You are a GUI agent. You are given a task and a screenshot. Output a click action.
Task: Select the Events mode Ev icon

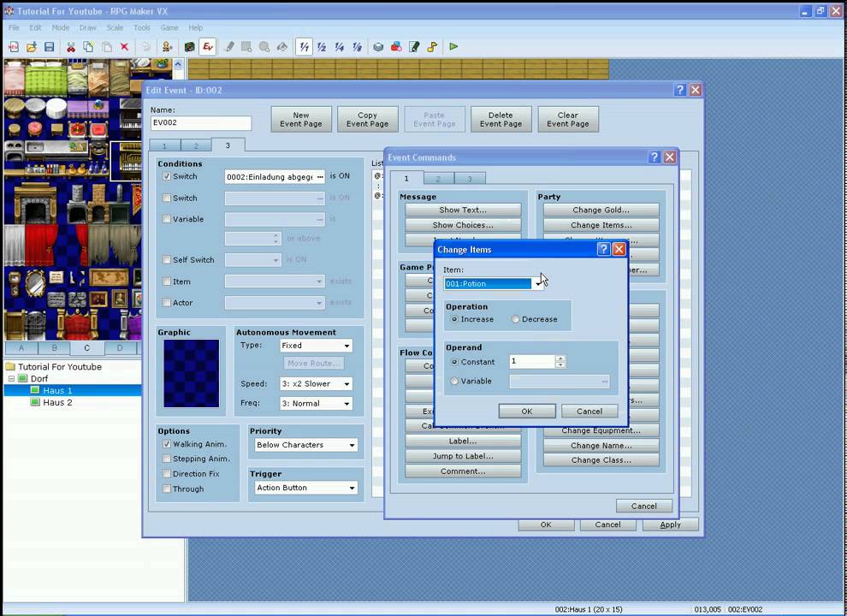coord(207,47)
